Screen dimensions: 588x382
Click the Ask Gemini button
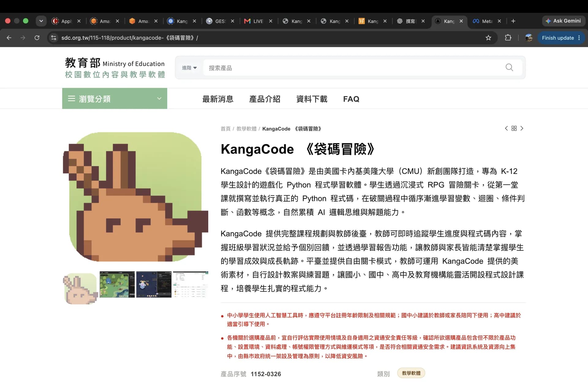click(x=563, y=21)
